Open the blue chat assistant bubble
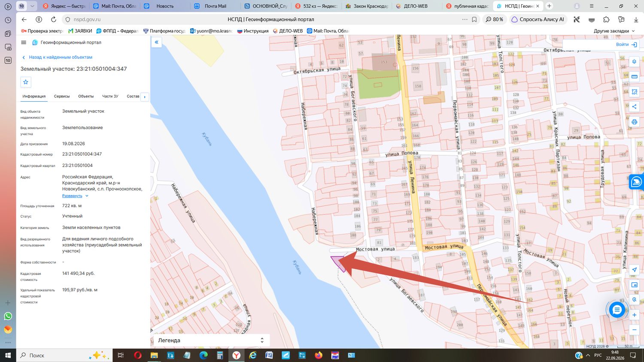Viewport: 644px width, 362px height. coord(617,309)
